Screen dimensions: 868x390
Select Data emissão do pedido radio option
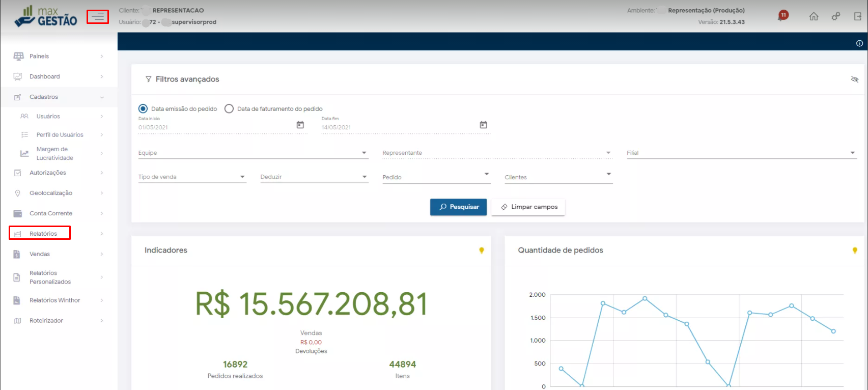[143, 109]
